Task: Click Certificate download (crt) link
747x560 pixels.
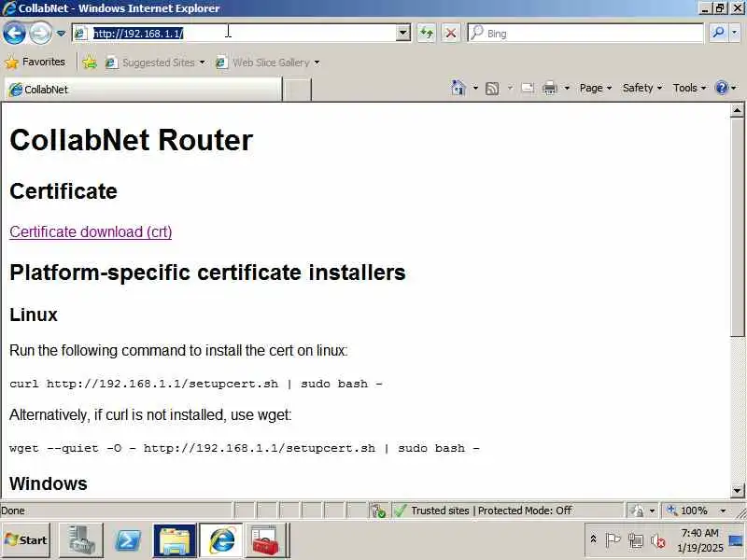Action: (x=91, y=231)
